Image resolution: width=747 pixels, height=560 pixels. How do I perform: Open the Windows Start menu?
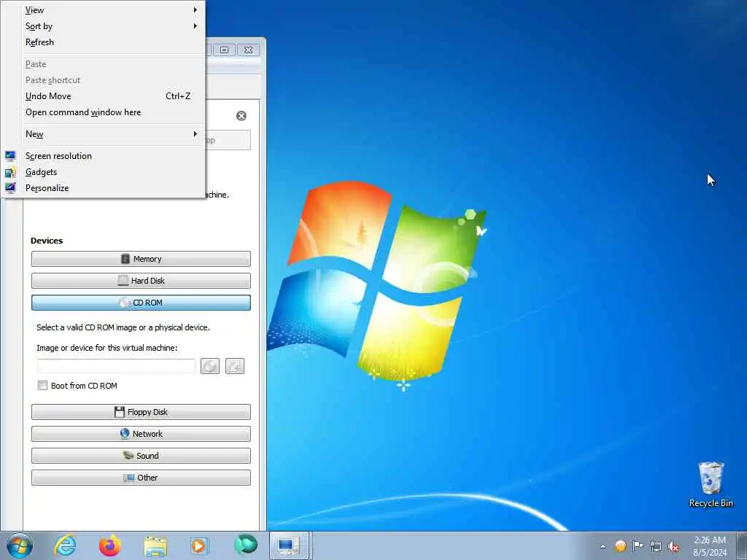coord(20,545)
